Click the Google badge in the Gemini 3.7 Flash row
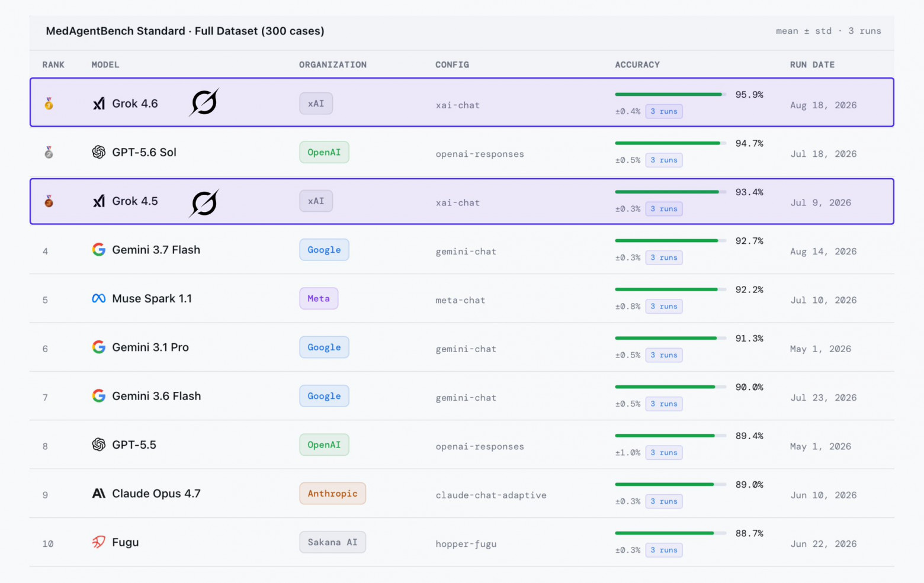 coord(324,250)
